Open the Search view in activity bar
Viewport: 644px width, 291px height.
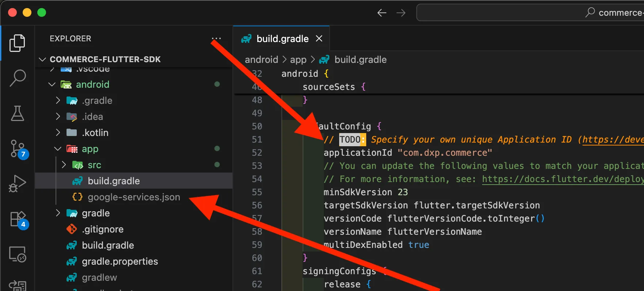coord(17,78)
